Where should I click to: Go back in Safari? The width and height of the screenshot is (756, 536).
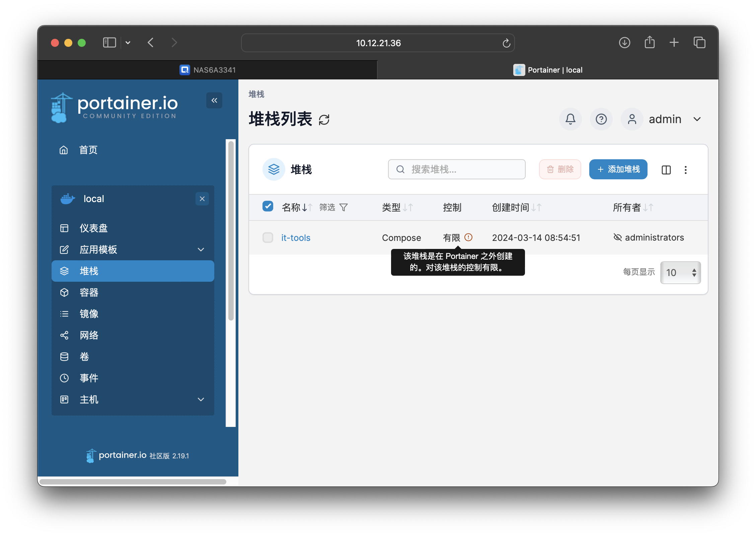(x=151, y=43)
